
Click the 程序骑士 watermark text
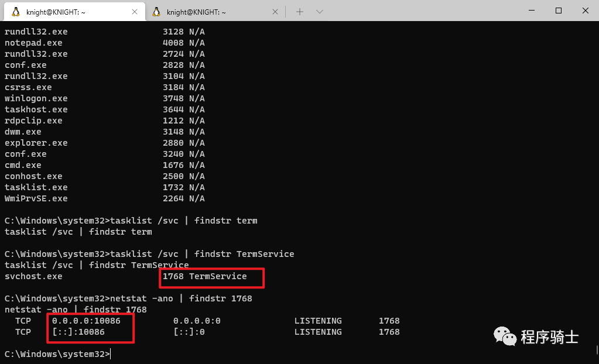coord(549,337)
